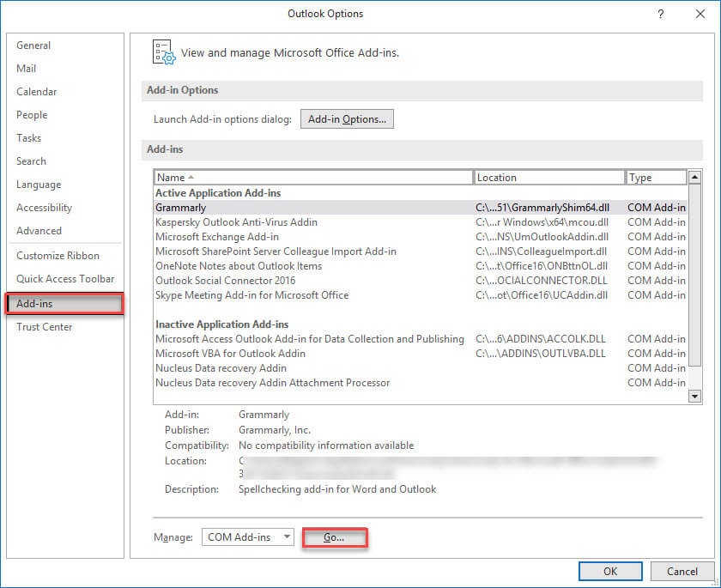The image size is (721, 588).
Task: Close the Outlook Options dialog
Action: point(700,14)
